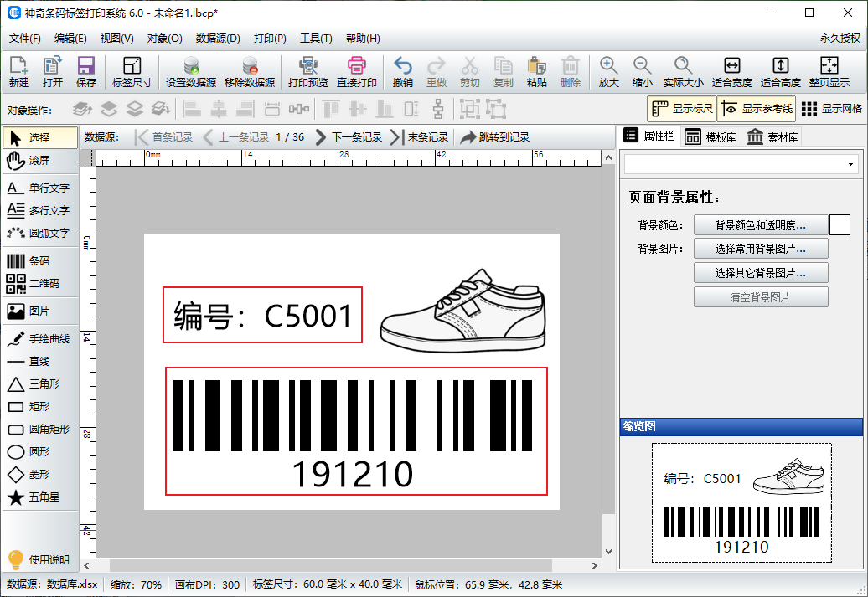Choose the 多行文字 multi-line text tool
The height and width of the screenshot is (597, 868).
click(40, 210)
